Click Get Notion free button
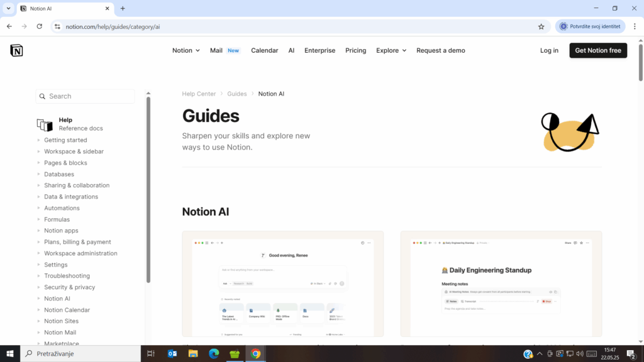 (x=598, y=50)
